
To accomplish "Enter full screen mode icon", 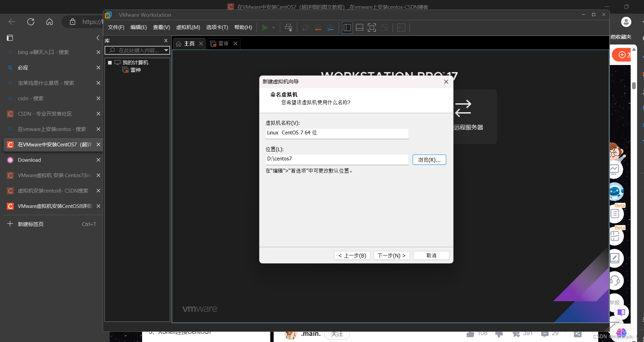I will click(372, 28).
